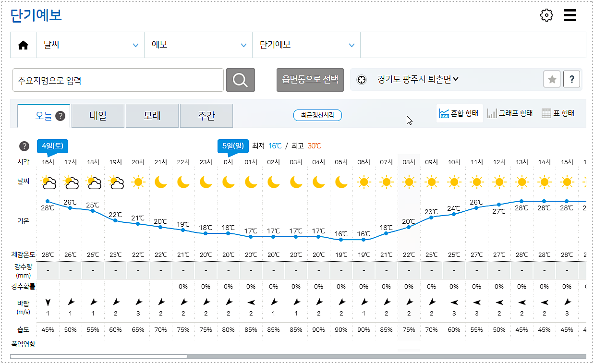Click the moon icon at 0시
The height and width of the screenshot is (364, 594).
228,182
